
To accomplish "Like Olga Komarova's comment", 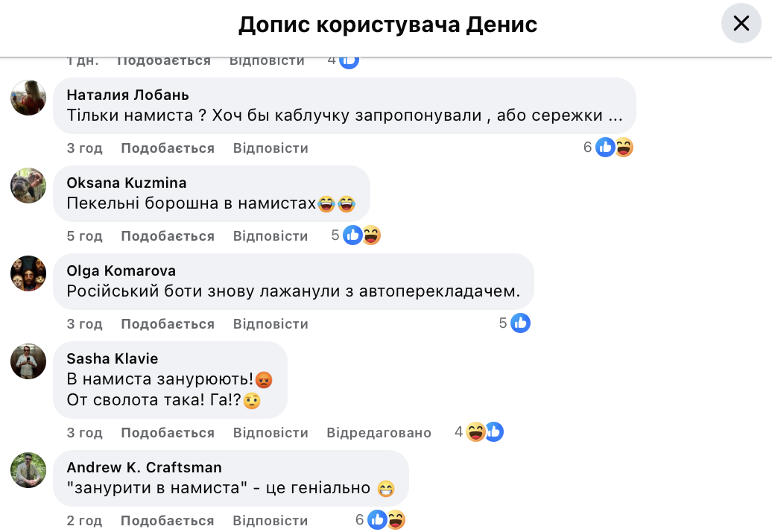I will [168, 324].
